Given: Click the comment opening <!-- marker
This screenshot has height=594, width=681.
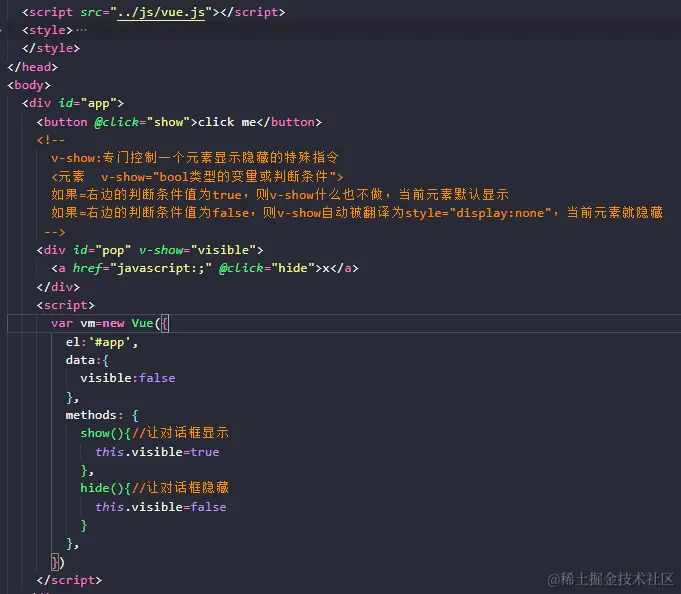Looking at the screenshot, I should tap(51, 140).
